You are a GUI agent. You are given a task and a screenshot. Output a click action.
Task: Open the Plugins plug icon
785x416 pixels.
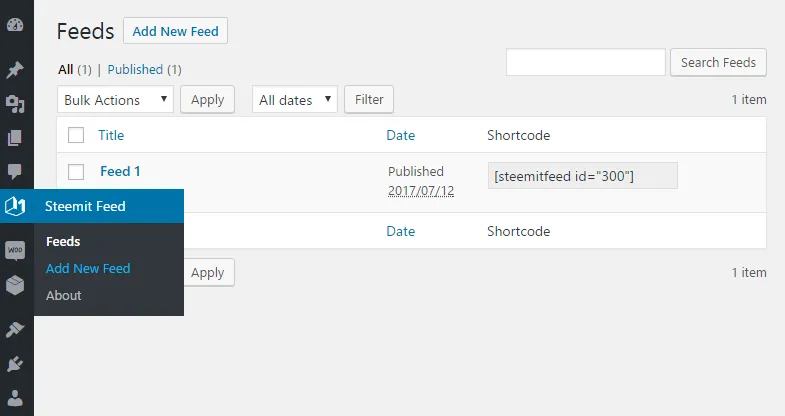click(15, 363)
